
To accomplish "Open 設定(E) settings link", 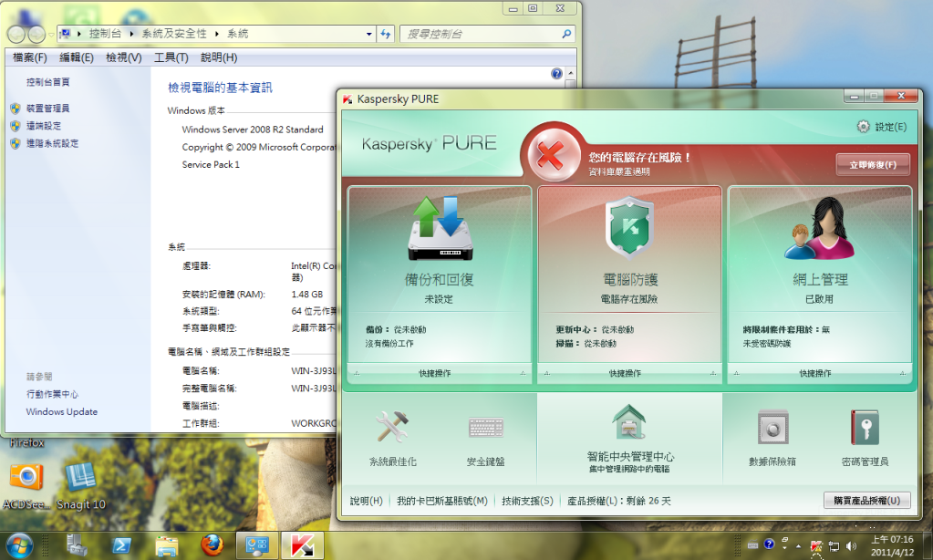I will click(890, 127).
